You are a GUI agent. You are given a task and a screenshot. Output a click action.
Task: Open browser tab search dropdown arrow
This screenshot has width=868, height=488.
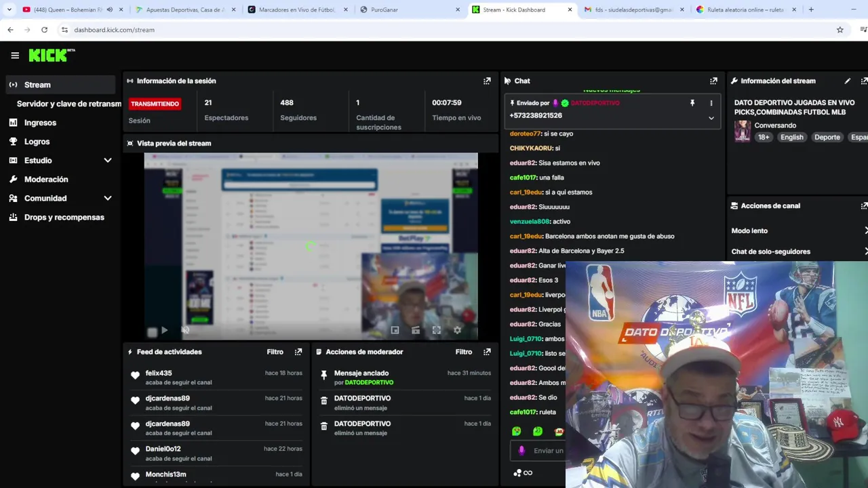[x=9, y=9]
